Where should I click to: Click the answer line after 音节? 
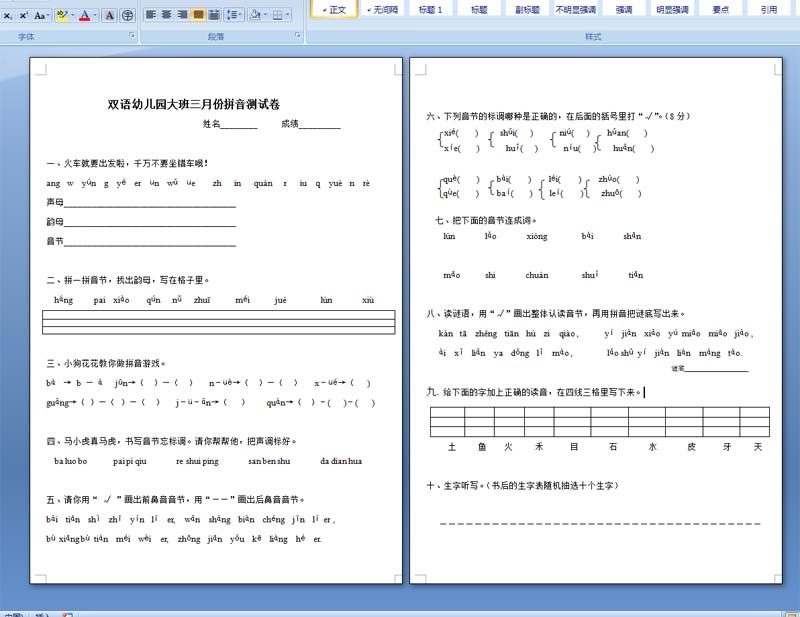click(149, 242)
